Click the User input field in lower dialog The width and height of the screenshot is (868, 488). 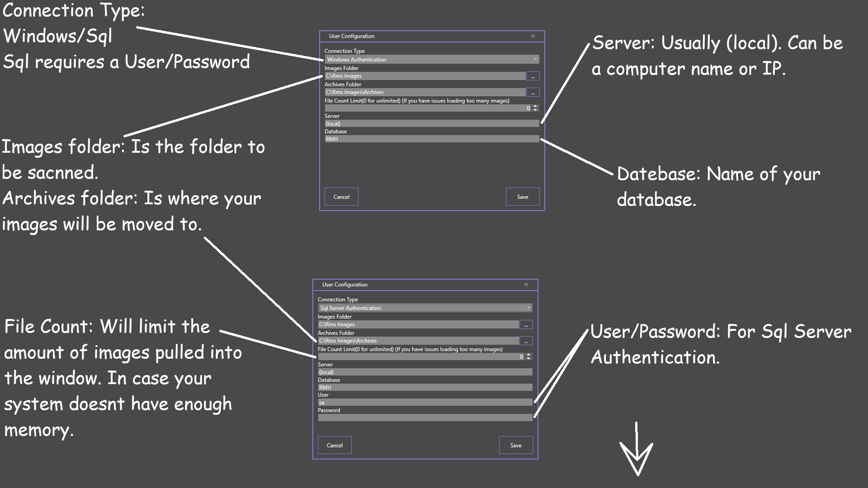pos(423,402)
